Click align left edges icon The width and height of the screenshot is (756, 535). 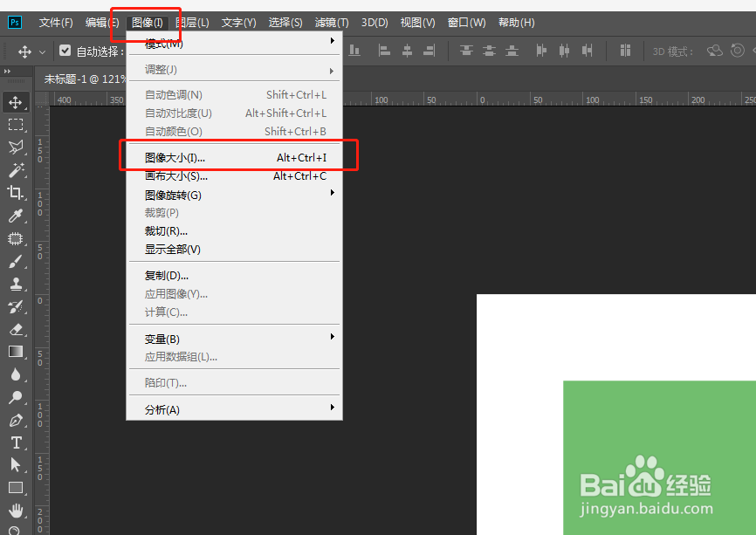(384, 51)
